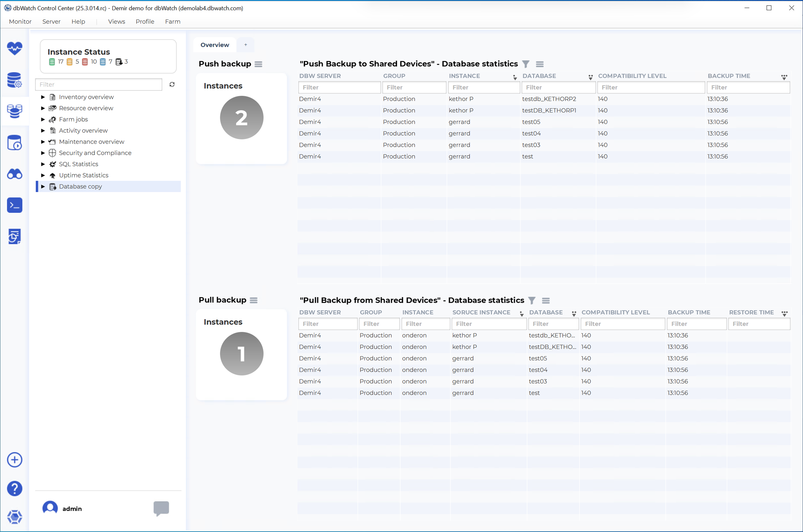This screenshot has width=803, height=532.
Task: Click the Push table INSTANCE filter field
Action: point(484,87)
